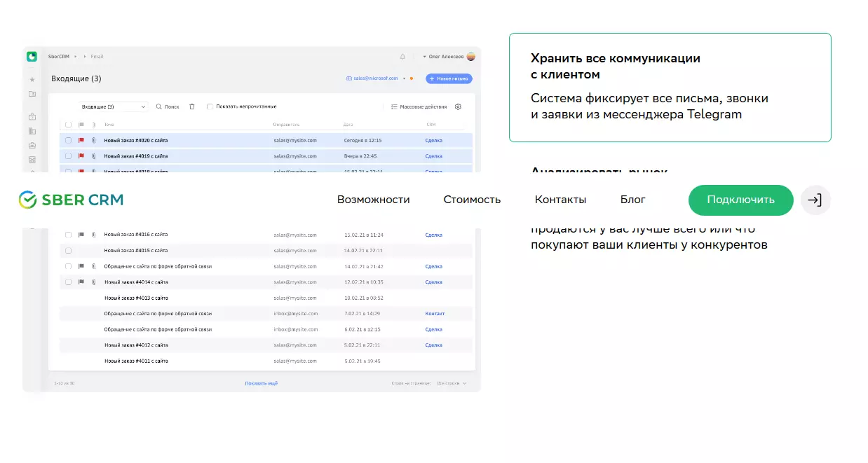Image resolution: width=868 pixels, height=463 pixels.
Task: Click the date Сегодня в 12:15
Action: point(362,140)
